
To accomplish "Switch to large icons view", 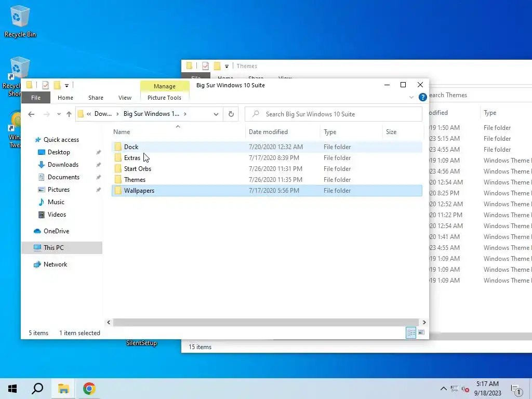I will click(421, 332).
